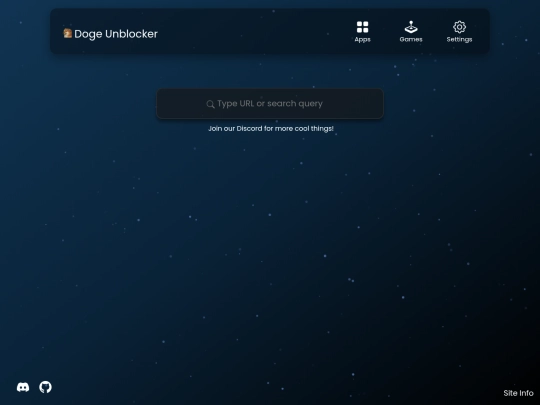Open the Apps grid icon

click(362, 27)
